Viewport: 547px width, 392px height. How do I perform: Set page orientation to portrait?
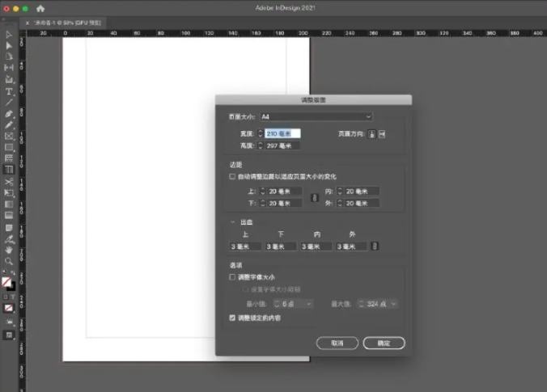click(371, 133)
